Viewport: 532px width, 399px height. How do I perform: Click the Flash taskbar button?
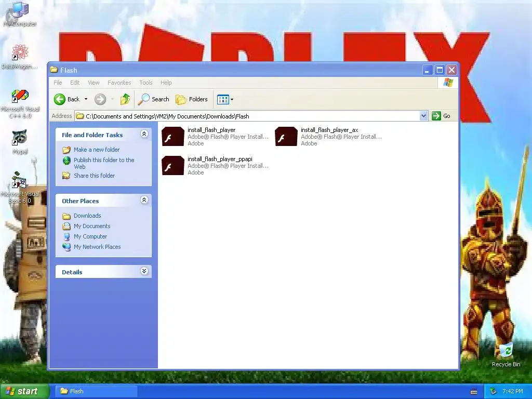[x=96, y=391]
